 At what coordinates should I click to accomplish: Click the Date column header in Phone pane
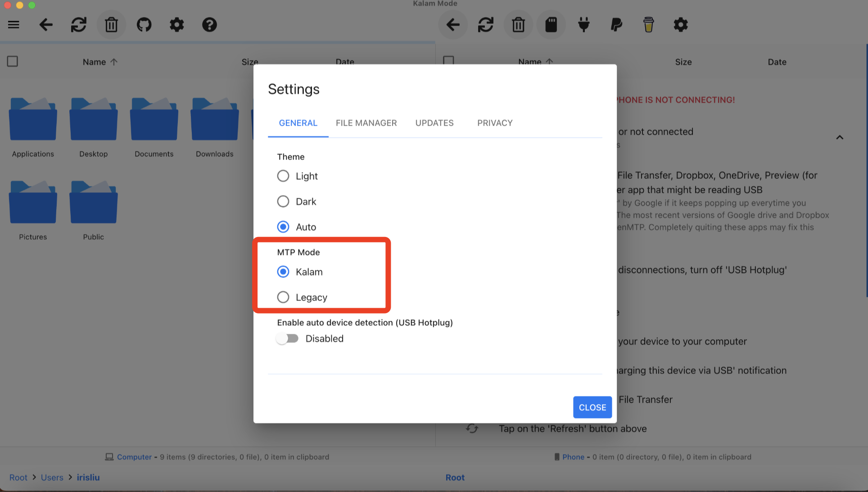[x=777, y=62]
